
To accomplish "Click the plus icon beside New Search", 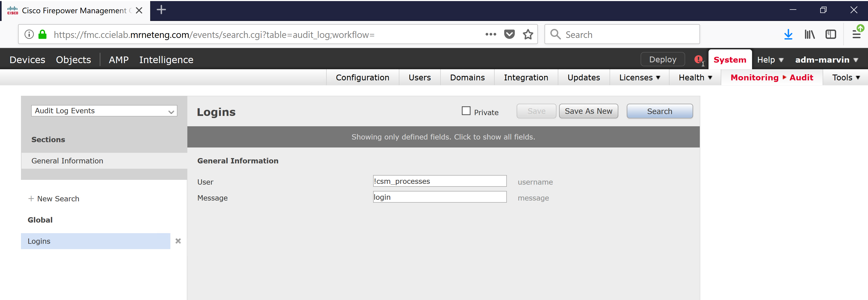I will click(31, 199).
